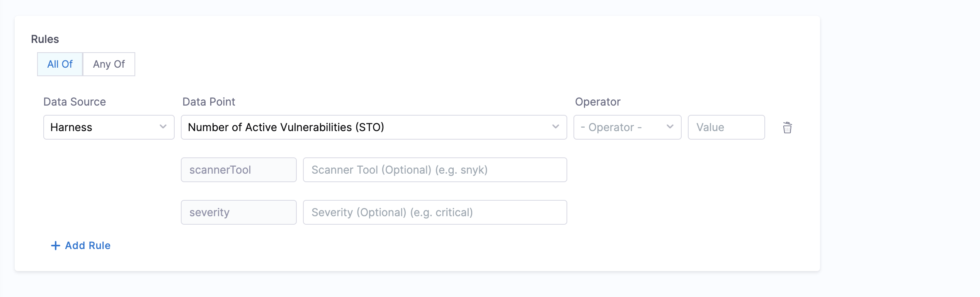Select the All Of rule mode
The width and height of the screenshot is (980, 297).
point(60,64)
